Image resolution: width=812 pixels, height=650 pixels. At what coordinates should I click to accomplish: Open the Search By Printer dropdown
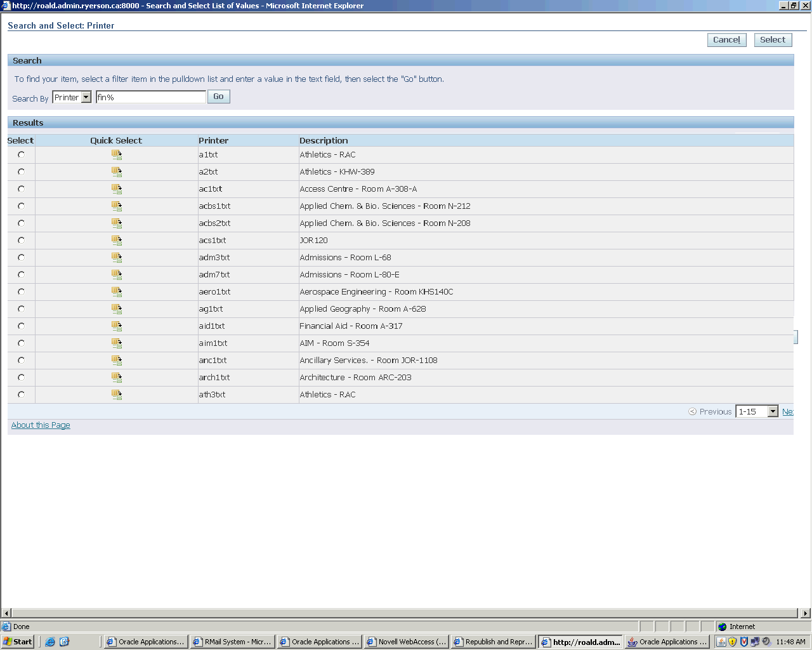coord(86,98)
